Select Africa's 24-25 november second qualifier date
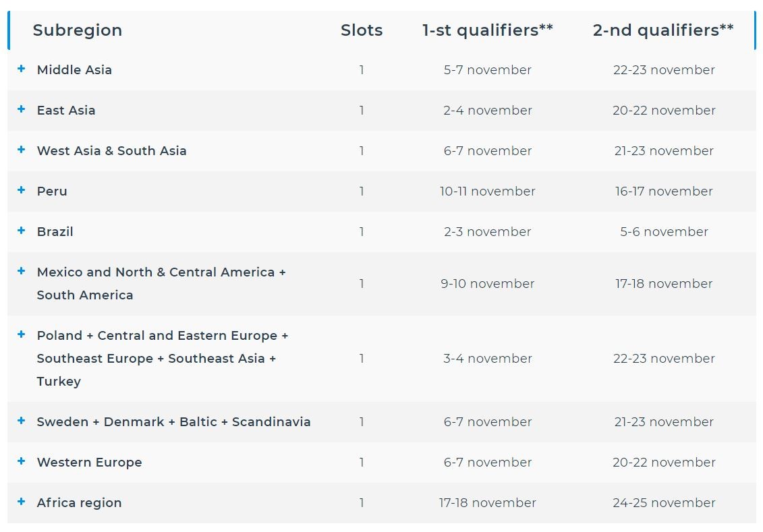This screenshot has width=763, height=532. (x=665, y=503)
